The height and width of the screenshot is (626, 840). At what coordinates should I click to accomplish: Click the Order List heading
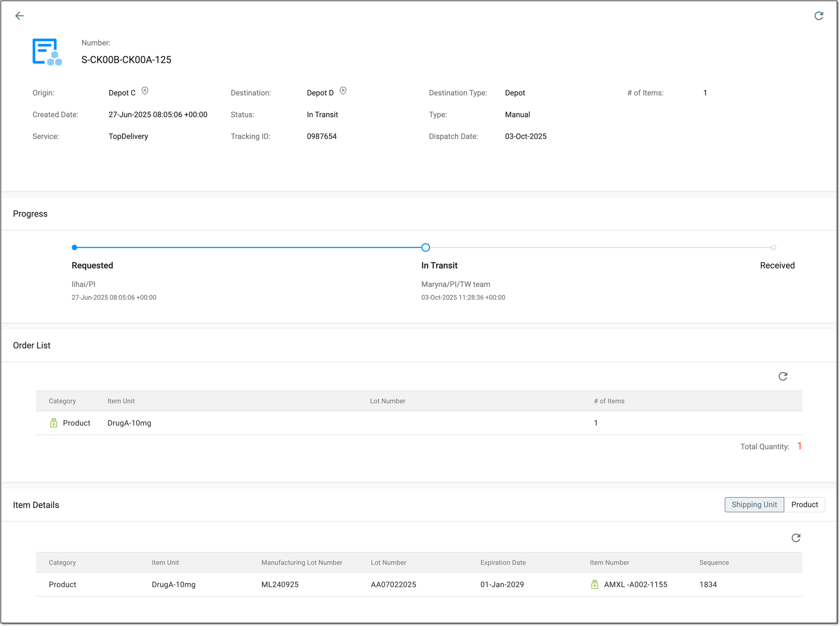tap(32, 345)
